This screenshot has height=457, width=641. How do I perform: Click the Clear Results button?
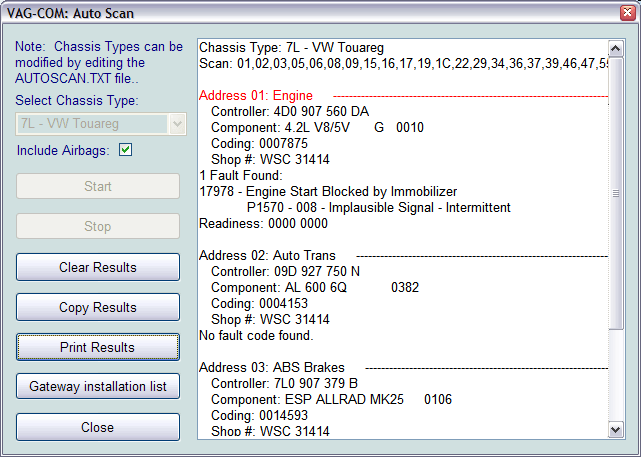pos(98,267)
